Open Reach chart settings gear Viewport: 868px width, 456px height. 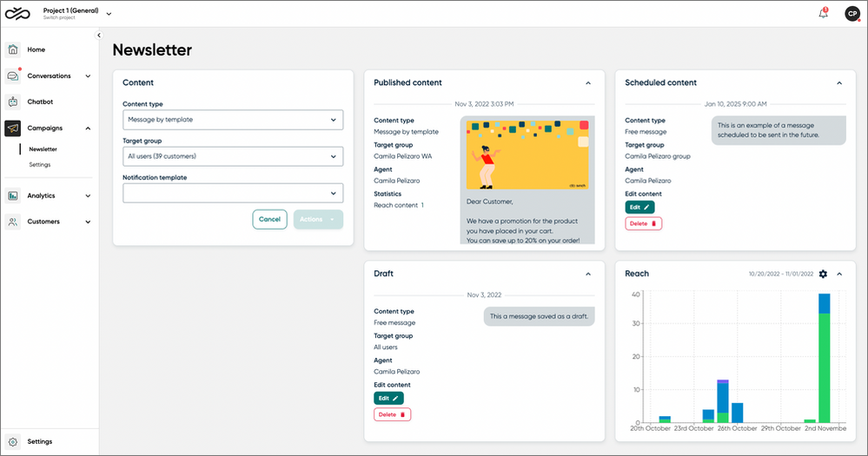click(823, 274)
